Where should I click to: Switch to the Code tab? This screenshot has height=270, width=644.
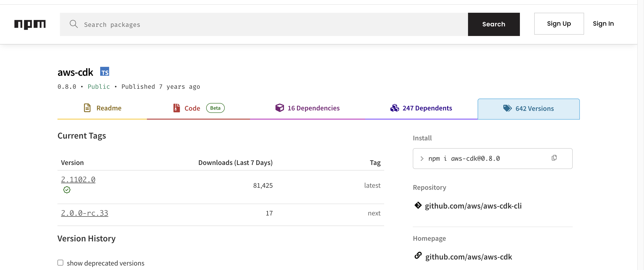(192, 108)
